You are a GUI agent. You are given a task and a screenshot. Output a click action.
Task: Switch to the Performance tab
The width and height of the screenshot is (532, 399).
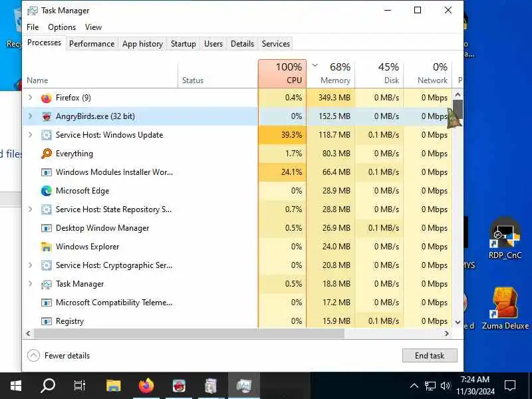[x=92, y=44]
